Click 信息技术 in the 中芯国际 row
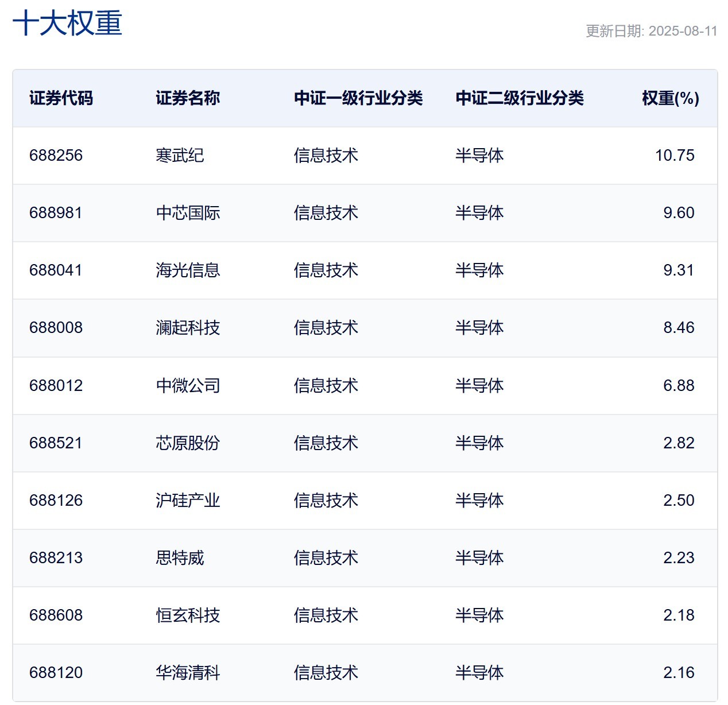 pyautogui.click(x=326, y=213)
